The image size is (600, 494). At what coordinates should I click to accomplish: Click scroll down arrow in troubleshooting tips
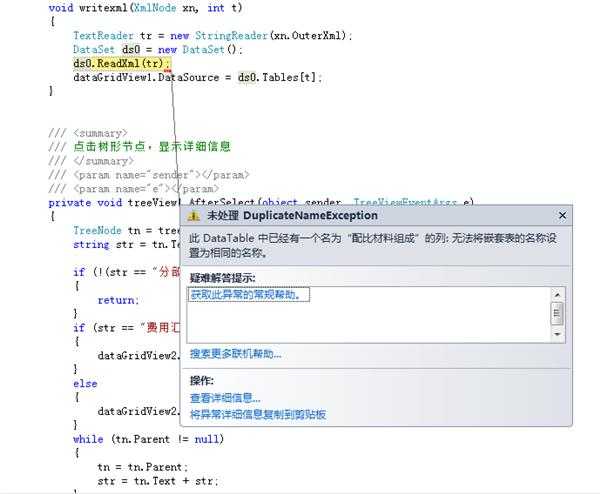(557, 334)
